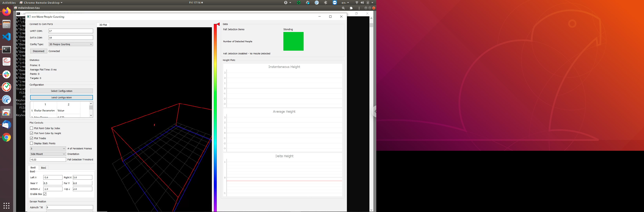The height and width of the screenshot is (212, 644).
Task: Click the console window scrollbar down arrow
Action: click(x=371, y=210)
